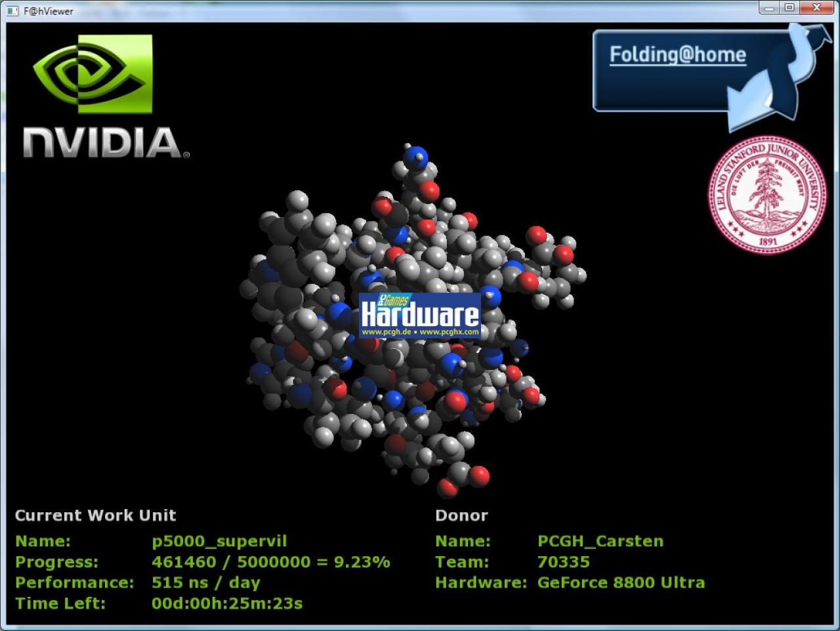Click hardware value 'GeForce 8800 Ultra'

tap(621, 582)
